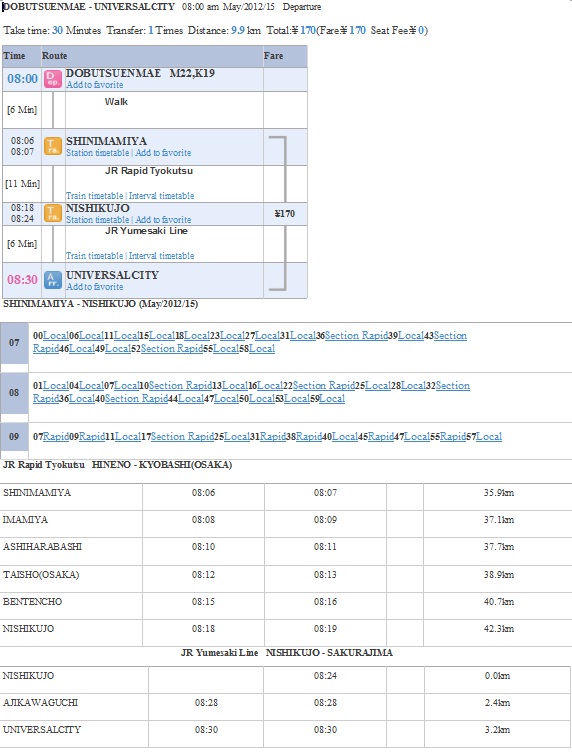572x754 pixels.
Task: Select the AJIKAWAGUCHI station row name
Action: click(x=40, y=703)
